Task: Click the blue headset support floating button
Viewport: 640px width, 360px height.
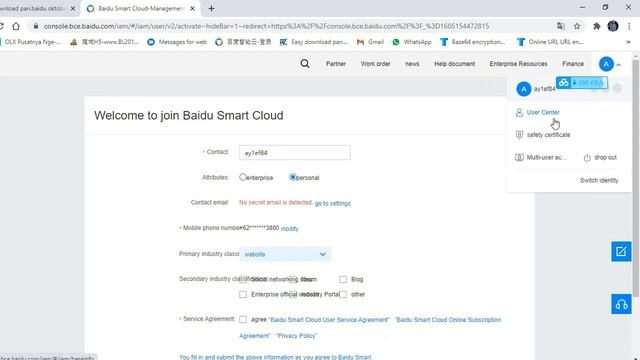Action: pos(621,304)
